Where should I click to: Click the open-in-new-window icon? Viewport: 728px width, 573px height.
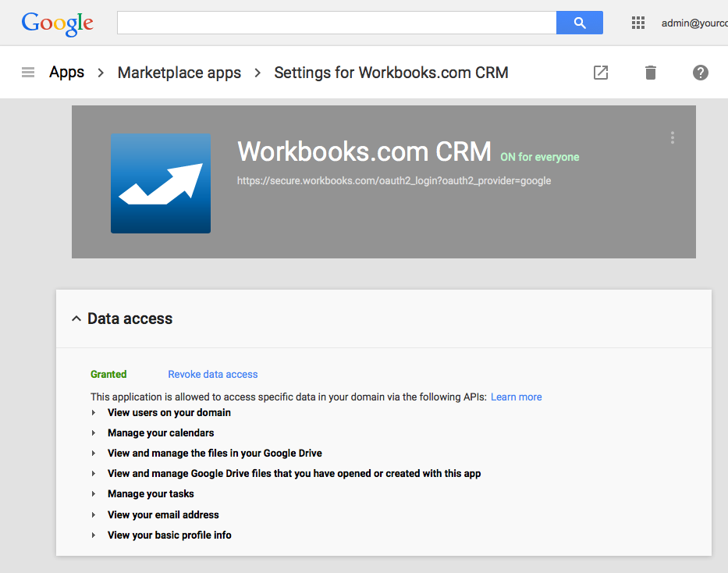601,73
